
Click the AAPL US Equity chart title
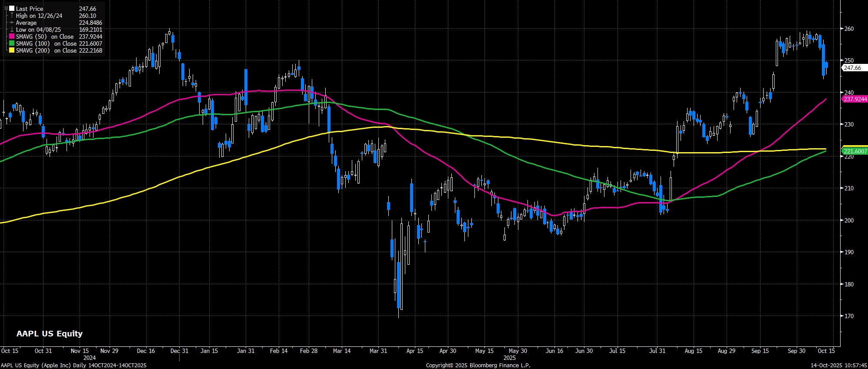49,334
